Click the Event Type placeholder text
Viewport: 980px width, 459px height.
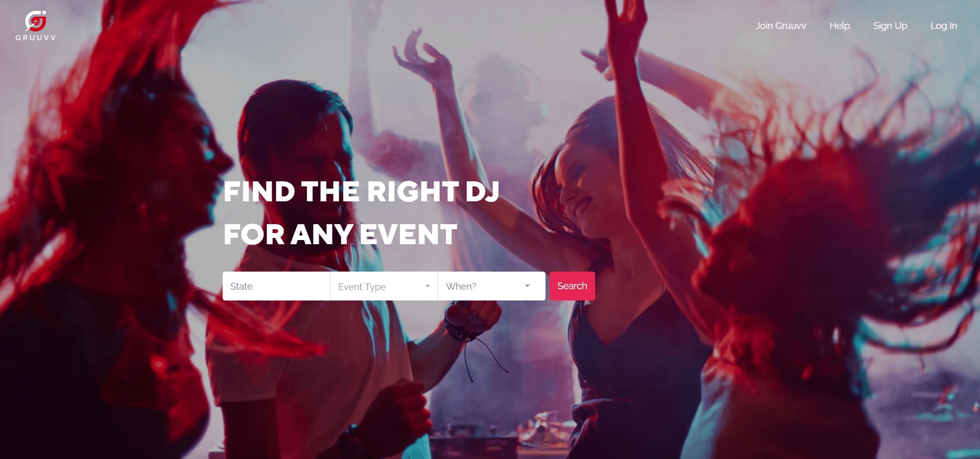(362, 287)
